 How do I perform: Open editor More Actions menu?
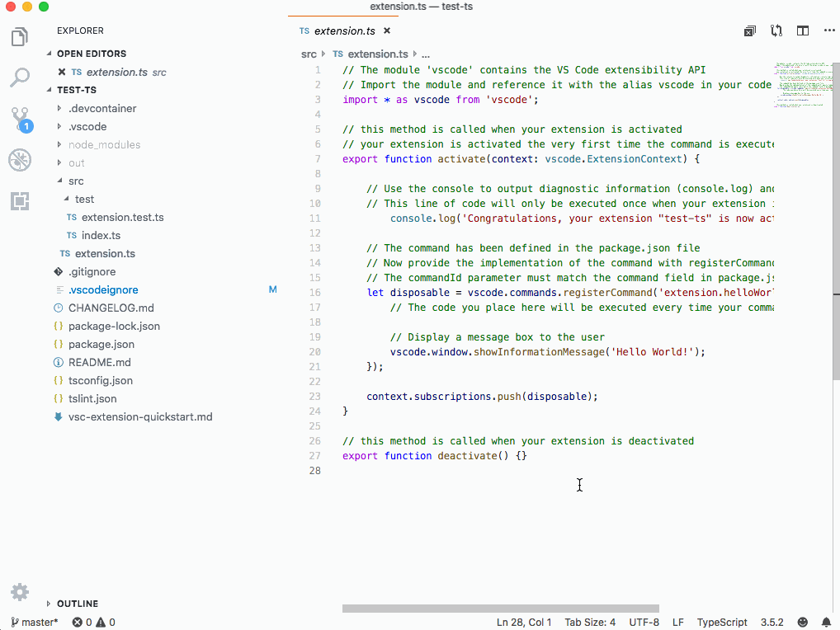828,31
